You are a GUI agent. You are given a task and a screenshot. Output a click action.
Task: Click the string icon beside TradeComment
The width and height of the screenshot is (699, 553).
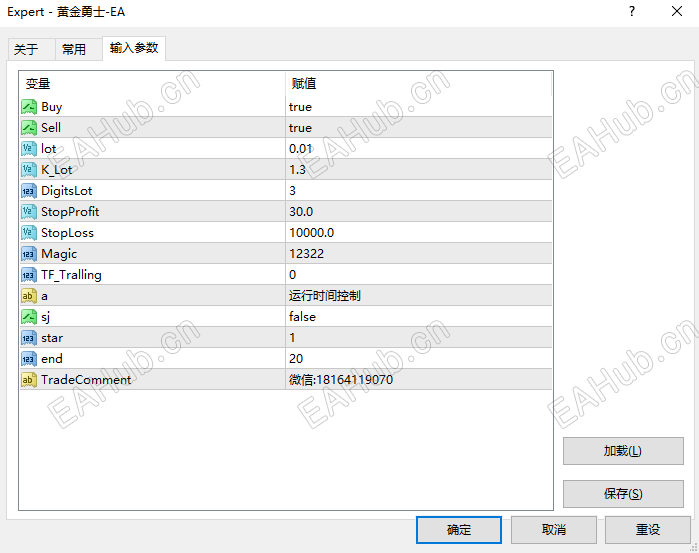pyautogui.click(x=29, y=380)
